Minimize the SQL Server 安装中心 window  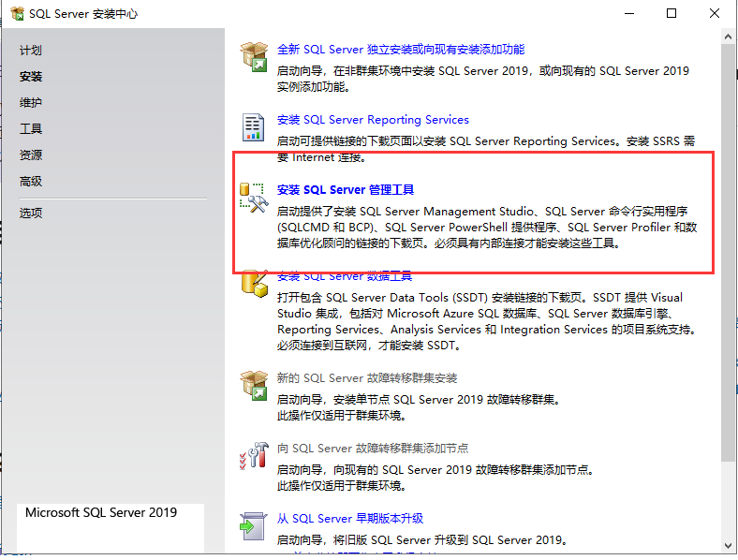[x=629, y=14]
